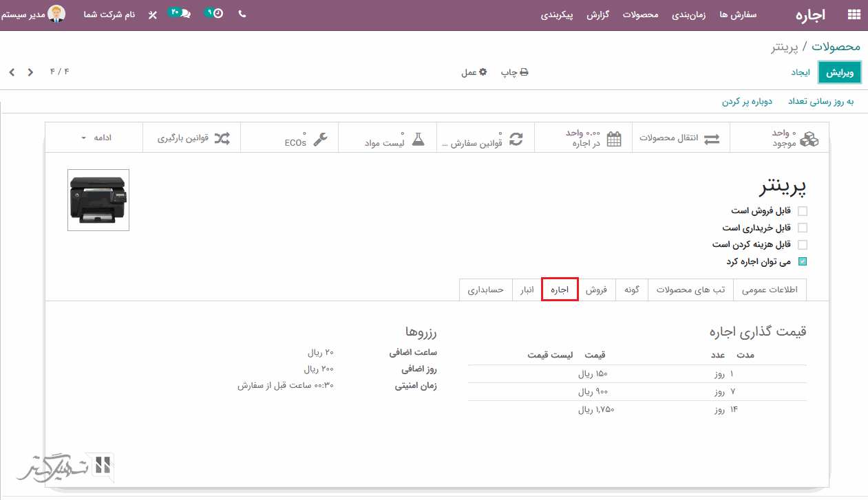Screen dimensions: 868x500
Task: Toggle قابل فروش است checkbox
Action: pyautogui.click(x=802, y=211)
